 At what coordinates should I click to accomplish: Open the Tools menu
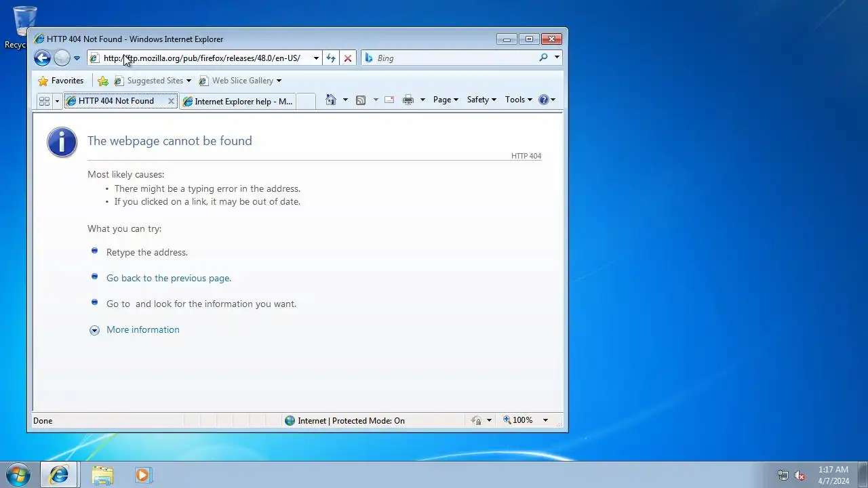pos(519,100)
